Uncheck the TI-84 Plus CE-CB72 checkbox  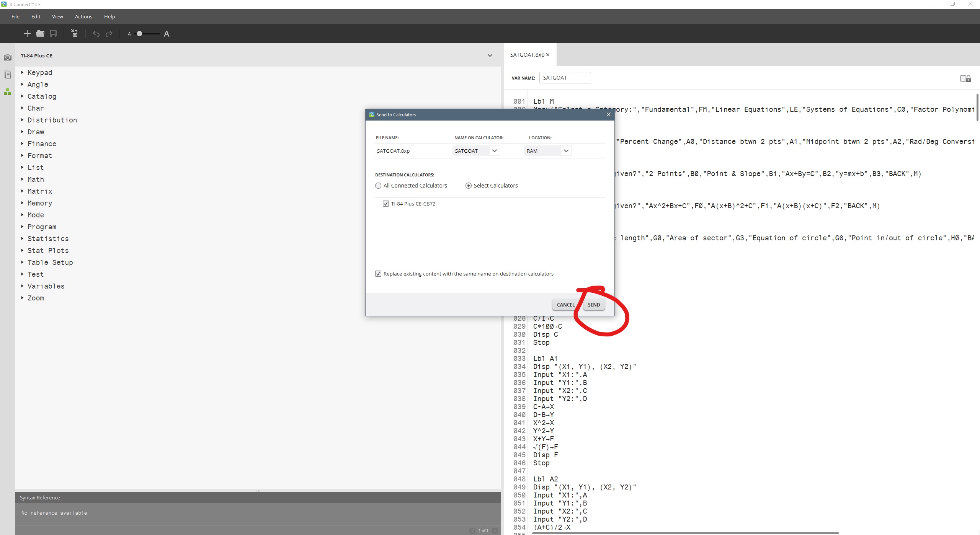386,204
